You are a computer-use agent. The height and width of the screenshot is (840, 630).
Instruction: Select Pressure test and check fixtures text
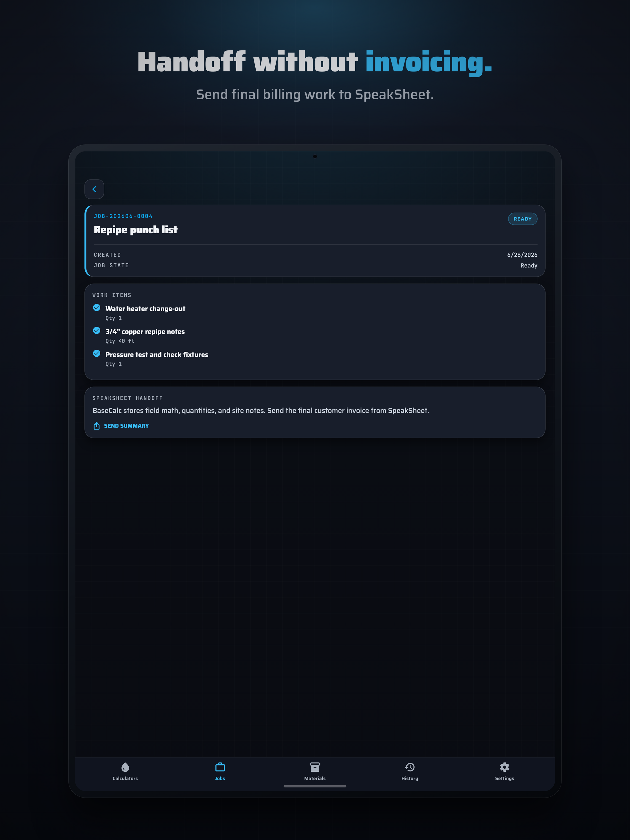tap(157, 355)
